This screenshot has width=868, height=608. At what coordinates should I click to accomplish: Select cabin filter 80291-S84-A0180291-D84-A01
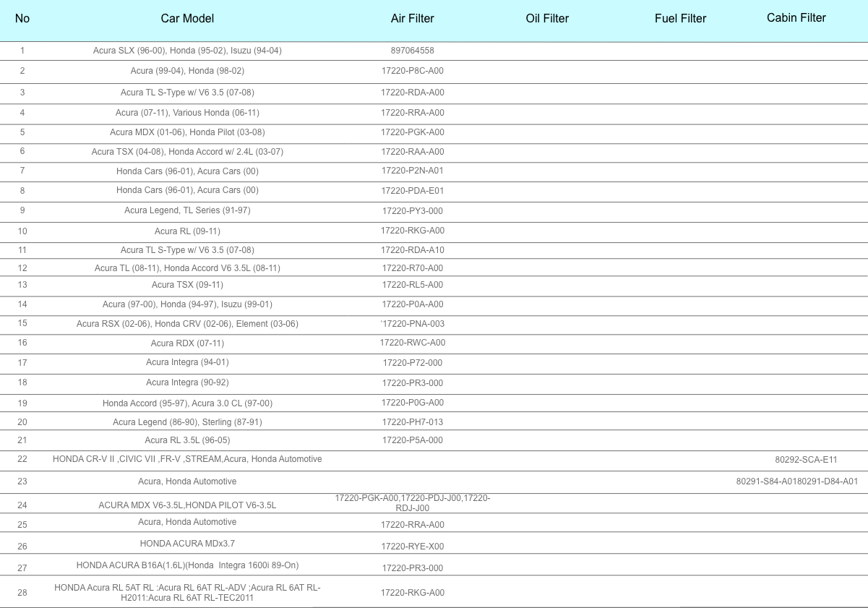pos(796,481)
